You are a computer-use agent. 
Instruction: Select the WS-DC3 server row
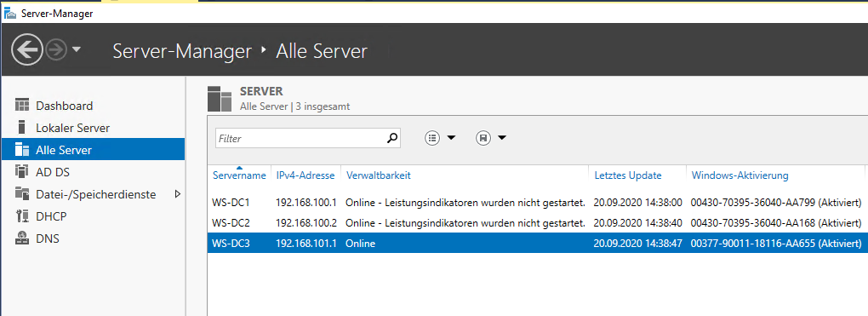pyautogui.click(x=537, y=244)
